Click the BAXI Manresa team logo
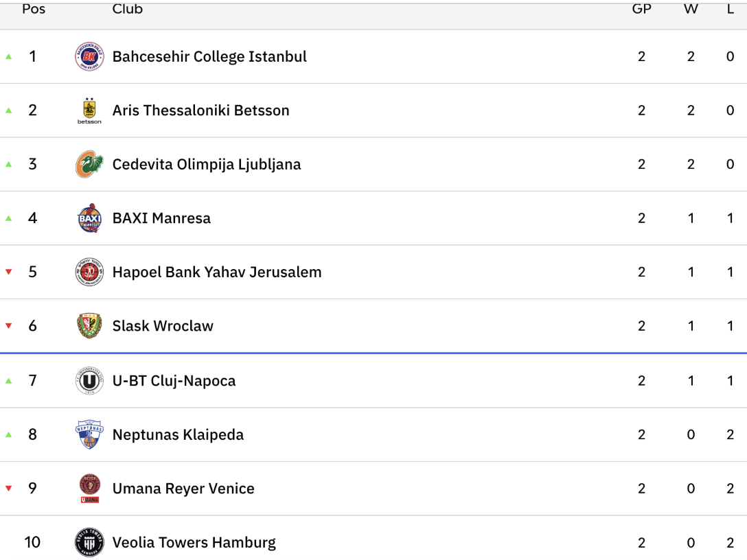747x560 pixels. click(89, 218)
